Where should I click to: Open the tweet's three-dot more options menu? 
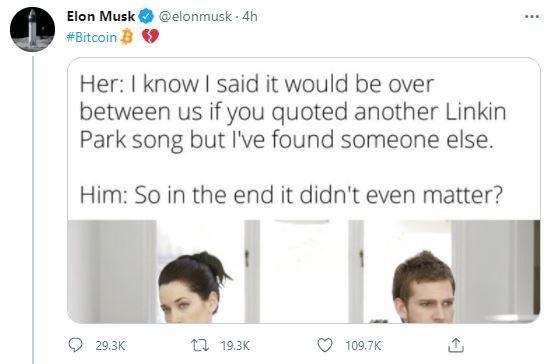pyautogui.click(x=531, y=16)
